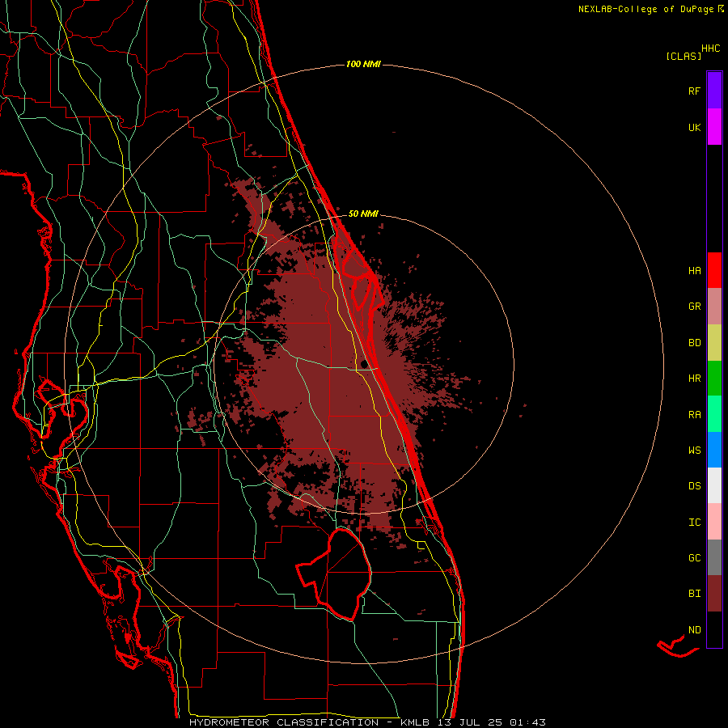728x728 pixels.
Task: Click the WS legend label
Action: pos(694,451)
